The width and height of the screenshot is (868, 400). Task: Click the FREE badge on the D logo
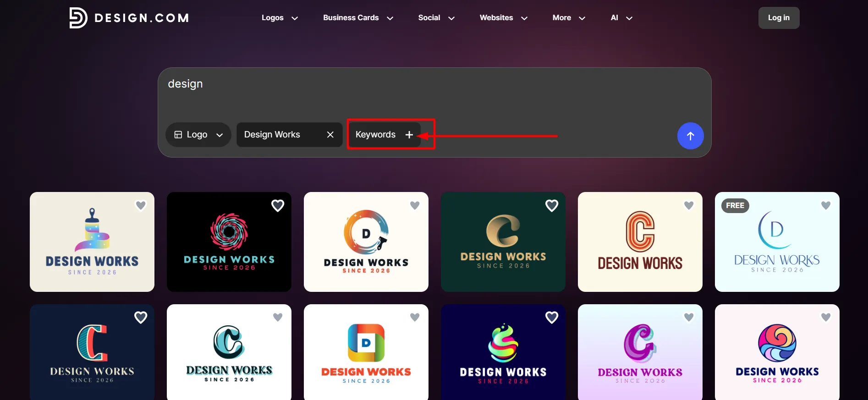coord(735,206)
